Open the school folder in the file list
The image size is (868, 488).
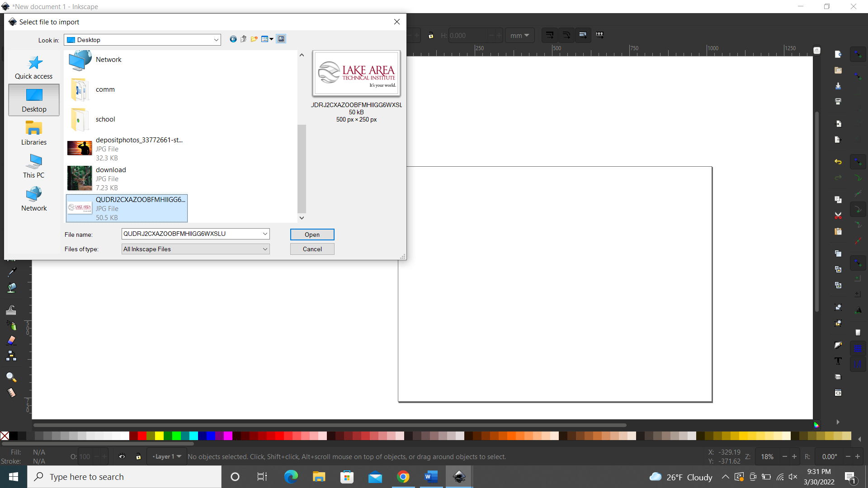pos(105,119)
